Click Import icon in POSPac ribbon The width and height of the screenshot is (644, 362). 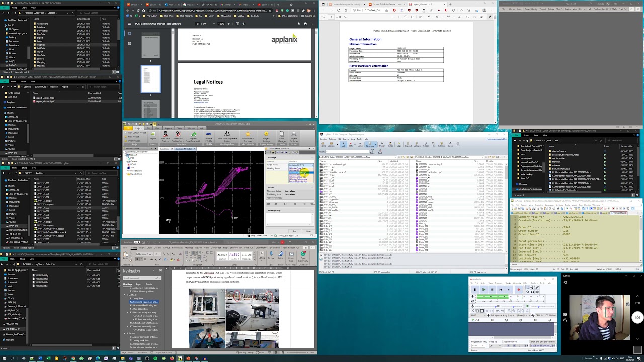coord(153,134)
